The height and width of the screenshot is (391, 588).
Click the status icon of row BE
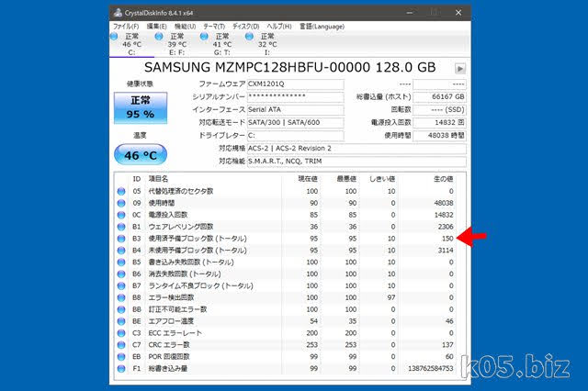(121, 321)
